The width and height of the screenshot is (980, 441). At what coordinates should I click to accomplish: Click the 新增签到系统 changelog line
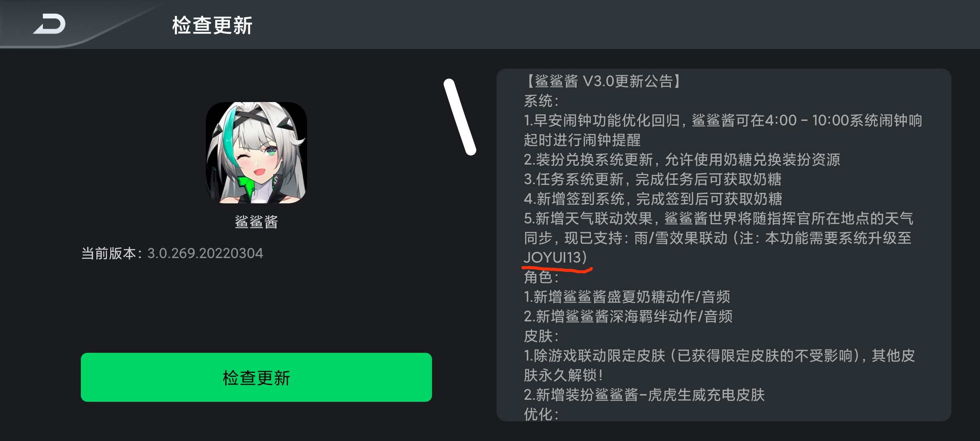(x=653, y=199)
